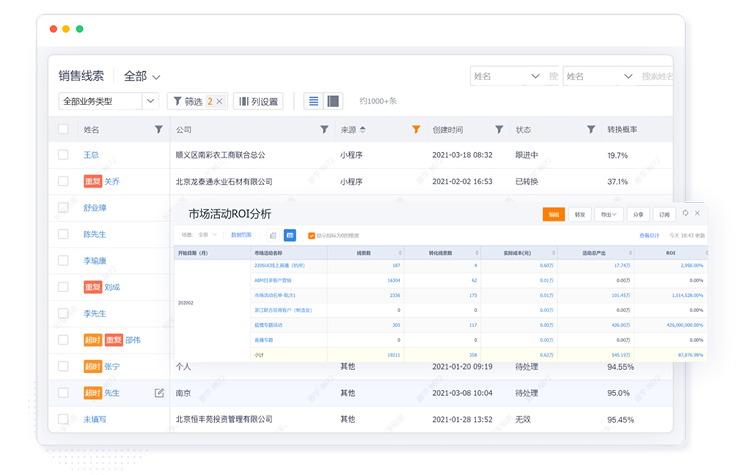
Task: Click the 2021-03-18 08:32 date cell
Action: pyautogui.click(x=462, y=155)
